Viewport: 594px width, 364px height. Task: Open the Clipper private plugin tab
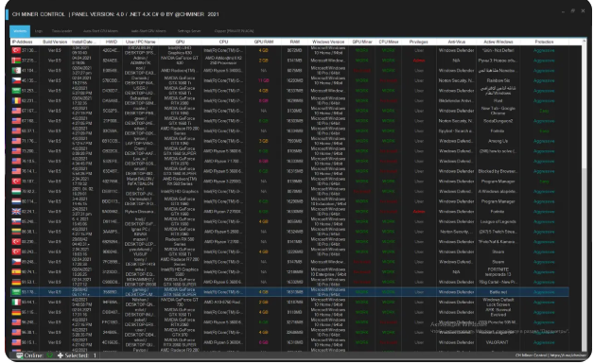[x=235, y=31]
